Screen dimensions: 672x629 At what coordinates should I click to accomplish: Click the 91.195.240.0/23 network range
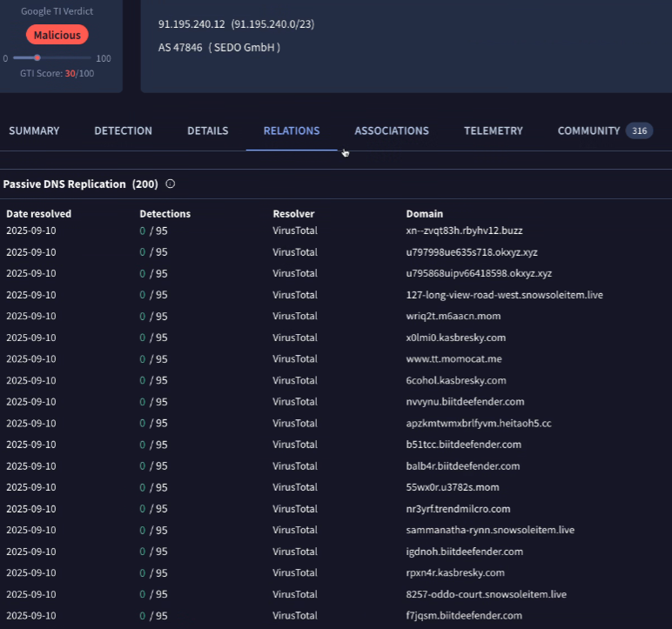point(272,24)
